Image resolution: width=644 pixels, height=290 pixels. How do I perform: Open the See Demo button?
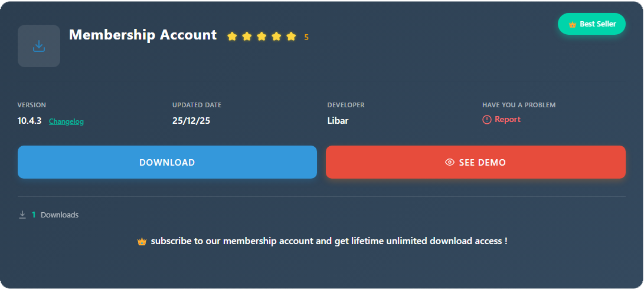point(475,162)
